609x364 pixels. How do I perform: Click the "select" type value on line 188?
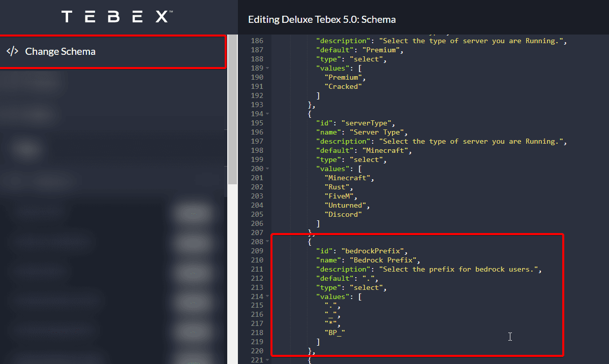point(366,59)
